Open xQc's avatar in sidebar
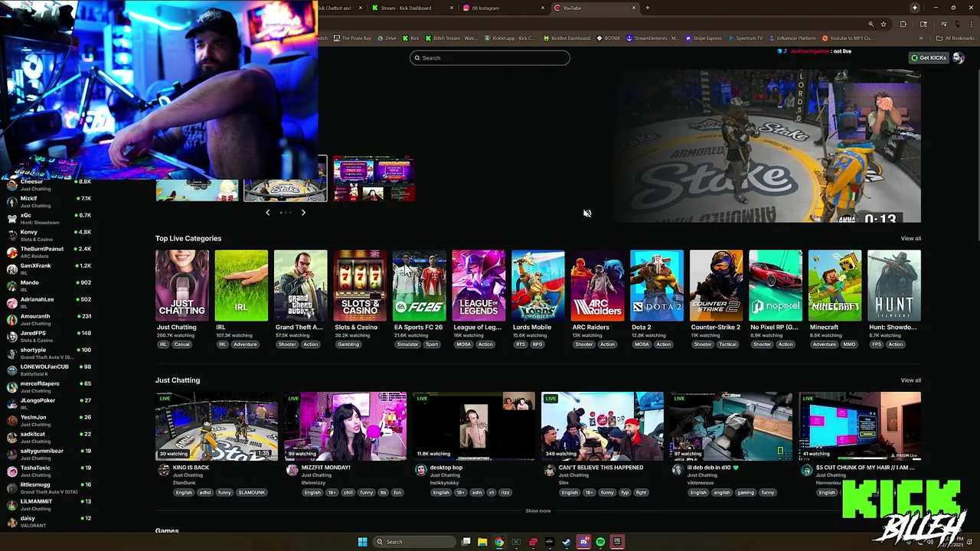The height and width of the screenshot is (551, 980). point(11,218)
